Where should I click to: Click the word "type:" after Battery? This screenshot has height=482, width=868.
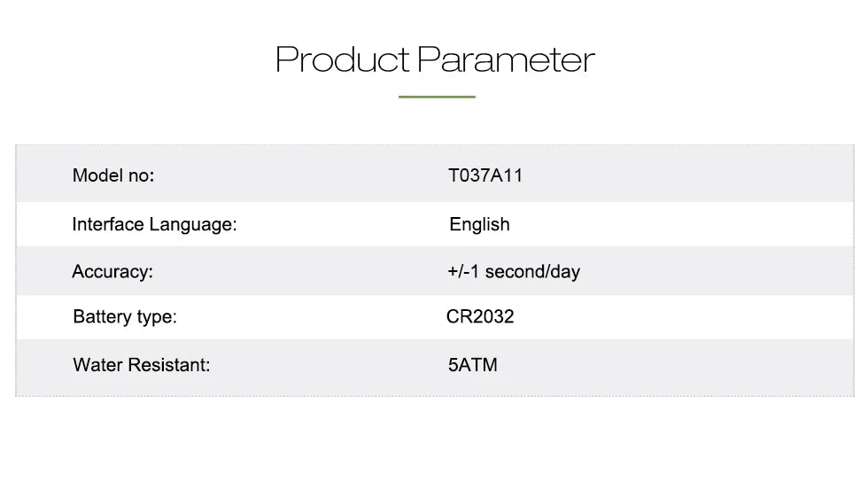[x=155, y=316]
